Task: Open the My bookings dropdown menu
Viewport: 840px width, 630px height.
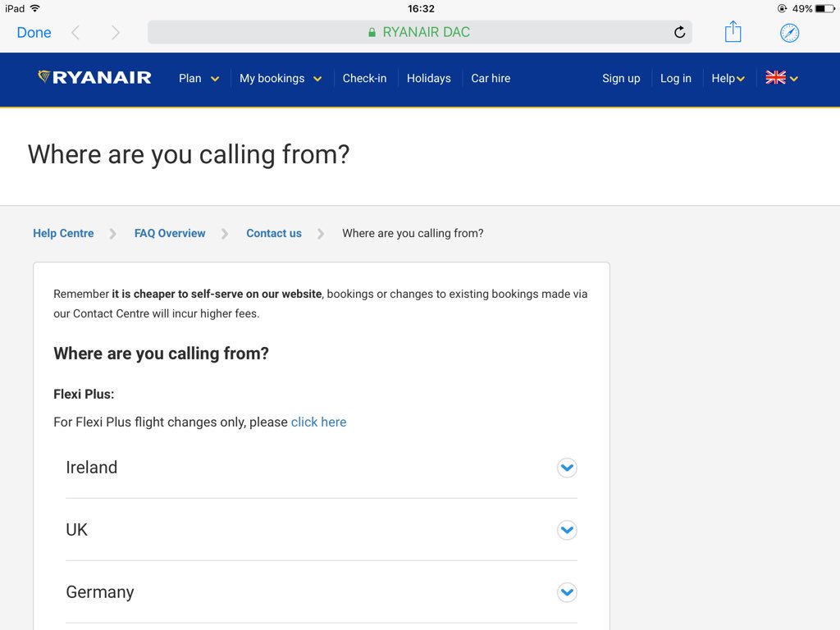Action: (x=281, y=78)
